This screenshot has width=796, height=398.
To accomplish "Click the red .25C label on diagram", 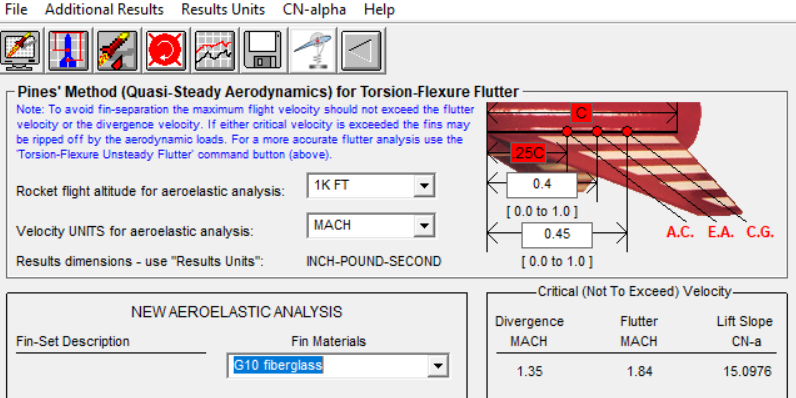I will 528,153.
